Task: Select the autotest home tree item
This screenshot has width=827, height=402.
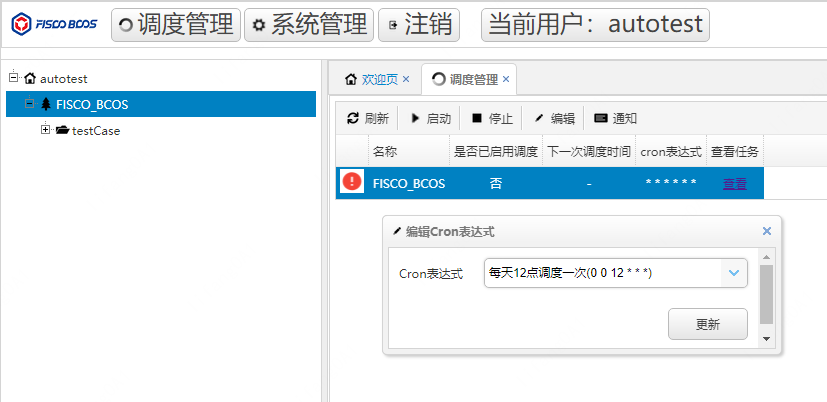Action: (64, 79)
